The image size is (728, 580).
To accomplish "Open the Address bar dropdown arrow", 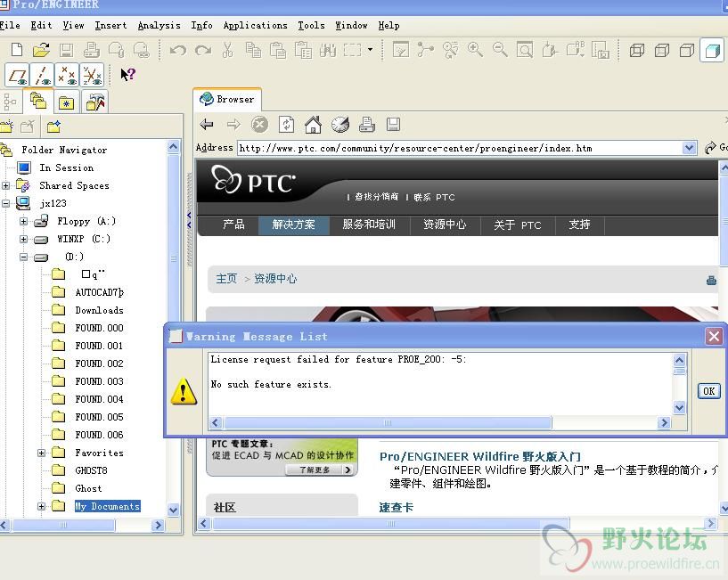I will (x=690, y=148).
